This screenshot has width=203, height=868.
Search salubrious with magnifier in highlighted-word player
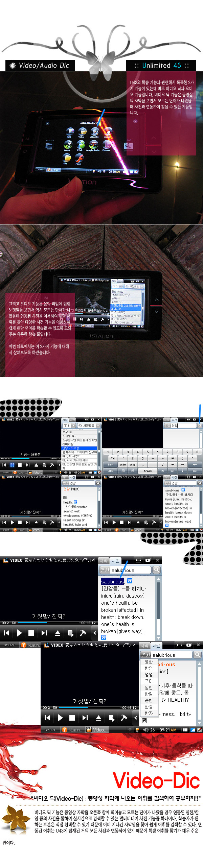click(x=156, y=570)
